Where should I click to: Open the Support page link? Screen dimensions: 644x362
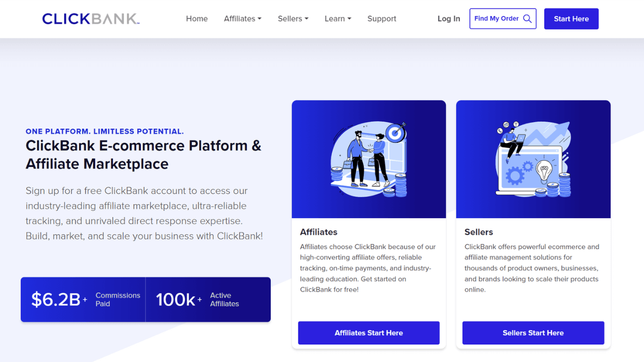(381, 19)
